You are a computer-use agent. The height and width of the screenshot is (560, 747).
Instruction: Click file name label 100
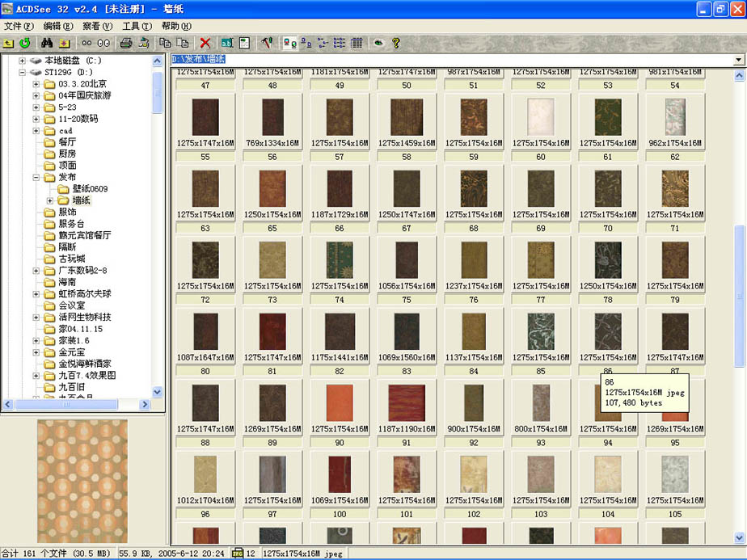340,514
